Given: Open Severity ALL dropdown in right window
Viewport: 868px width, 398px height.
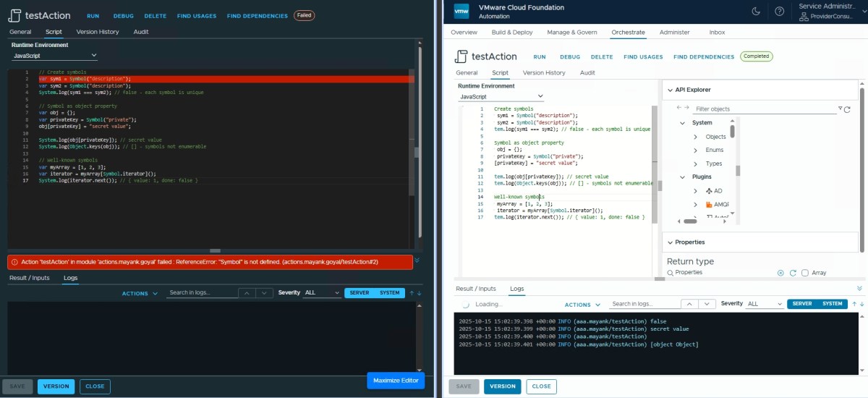Looking at the screenshot, I should [x=765, y=304].
